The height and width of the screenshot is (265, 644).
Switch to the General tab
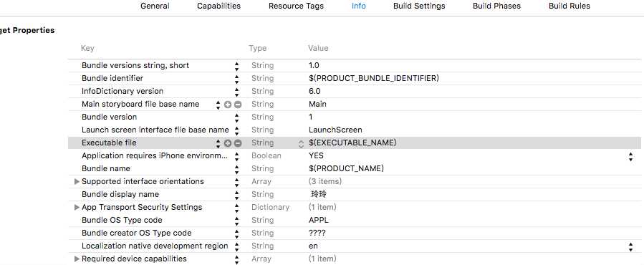155,6
